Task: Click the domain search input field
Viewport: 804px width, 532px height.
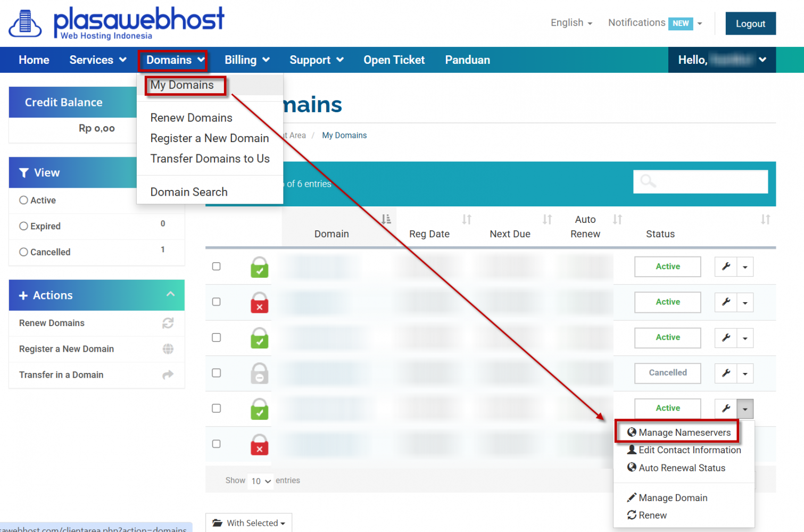Action: (700, 182)
